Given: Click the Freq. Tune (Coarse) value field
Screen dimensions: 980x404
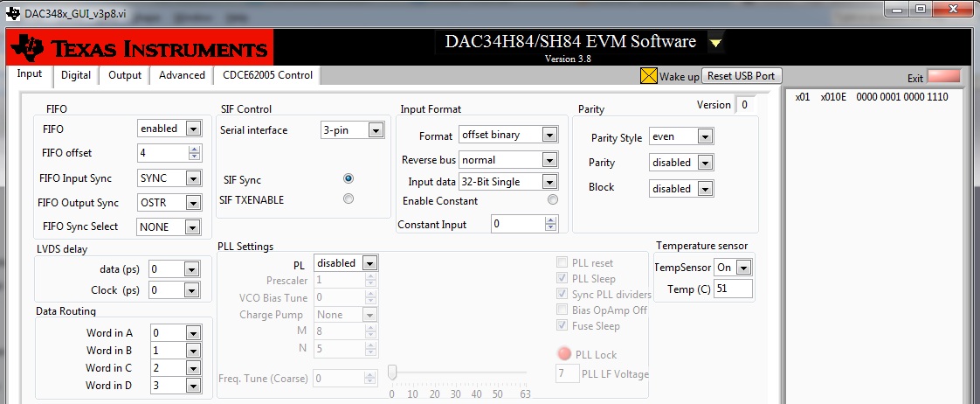Looking at the screenshot, I should [340, 378].
